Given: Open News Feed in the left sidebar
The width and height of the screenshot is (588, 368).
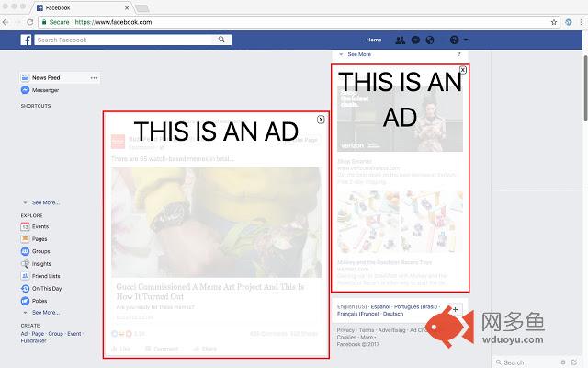Looking at the screenshot, I should pos(46,77).
